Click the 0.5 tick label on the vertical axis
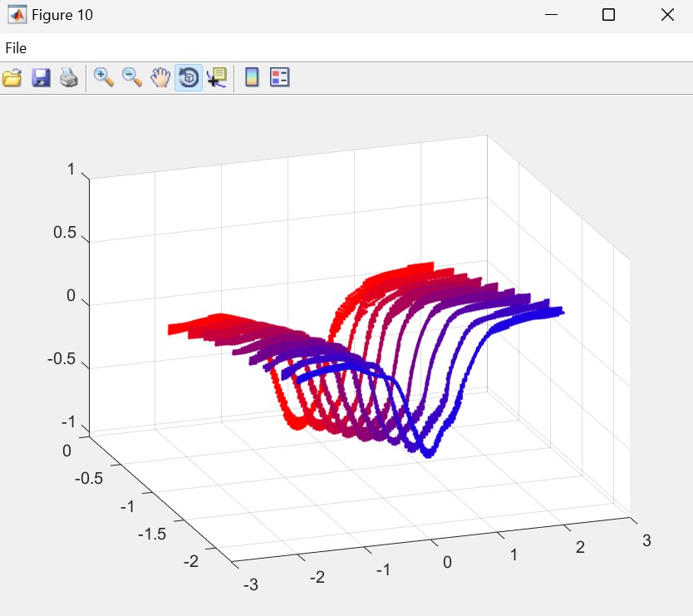693x616 pixels. pos(65,233)
